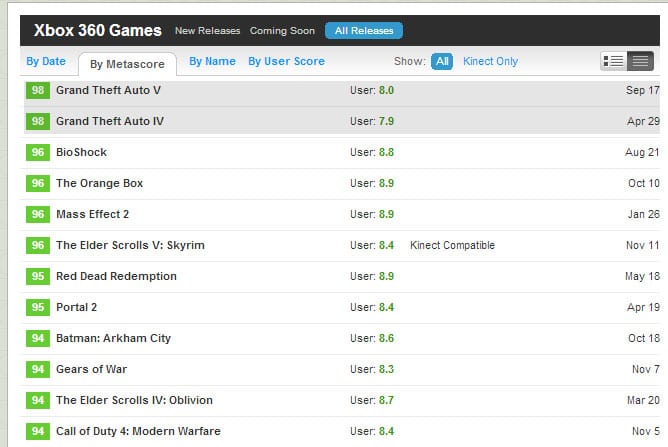Sort games By User Score
The width and height of the screenshot is (668, 447).
coord(286,61)
